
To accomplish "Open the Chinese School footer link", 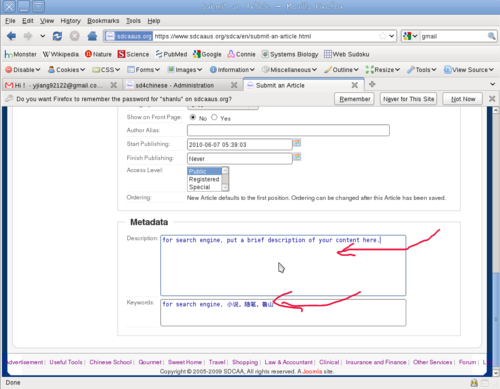I will 110,362.
